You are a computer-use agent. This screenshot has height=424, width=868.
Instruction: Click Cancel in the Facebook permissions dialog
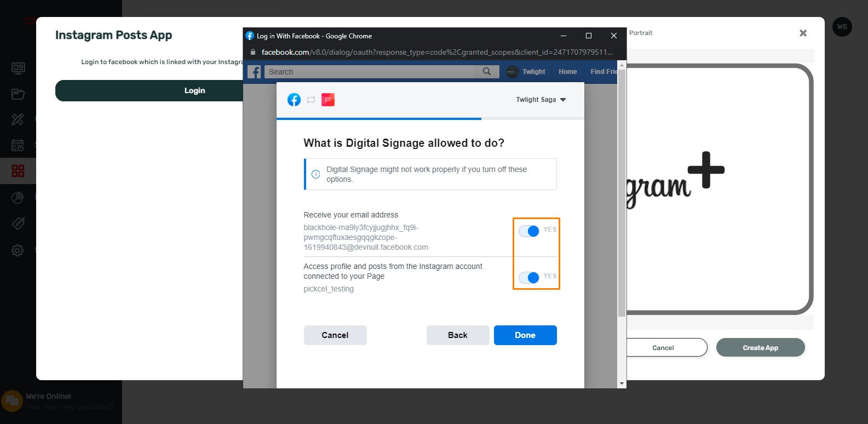pos(335,335)
